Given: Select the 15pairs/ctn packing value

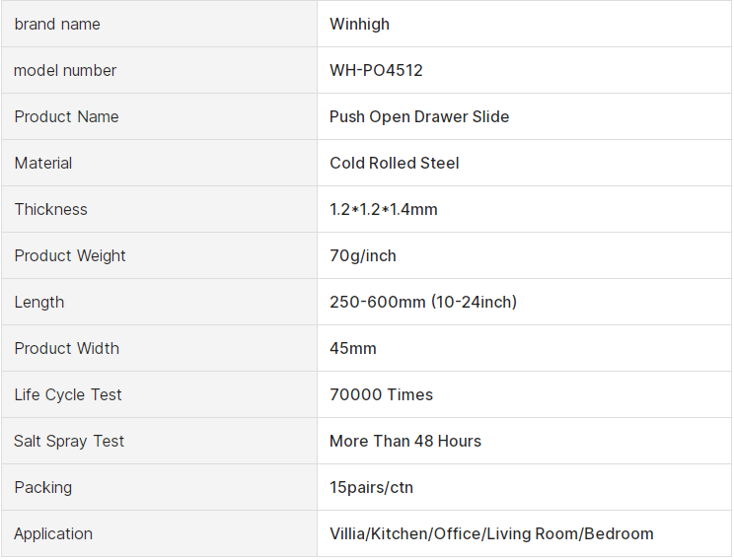Looking at the screenshot, I should 369,487.
